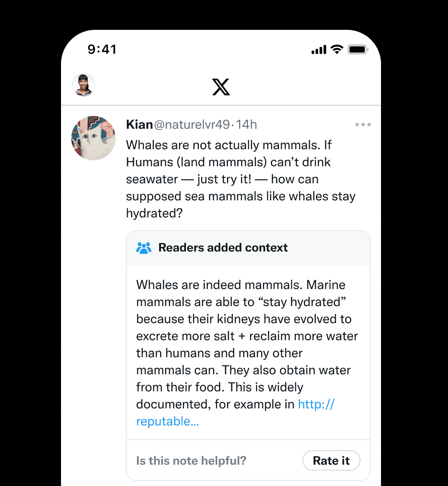
Task: Select the Readers added context header
Action: tap(223, 248)
